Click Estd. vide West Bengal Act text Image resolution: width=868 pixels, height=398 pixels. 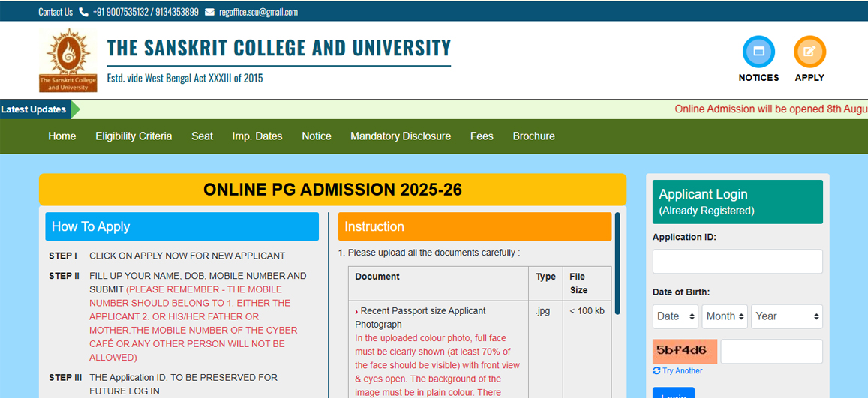point(185,79)
